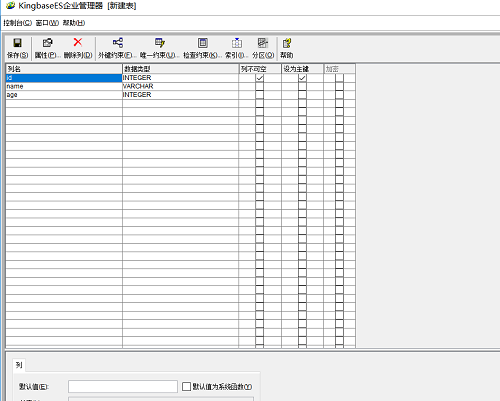Screen dimensions: 500x401
Task: Select the age column name cell
Action: (x=64, y=95)
